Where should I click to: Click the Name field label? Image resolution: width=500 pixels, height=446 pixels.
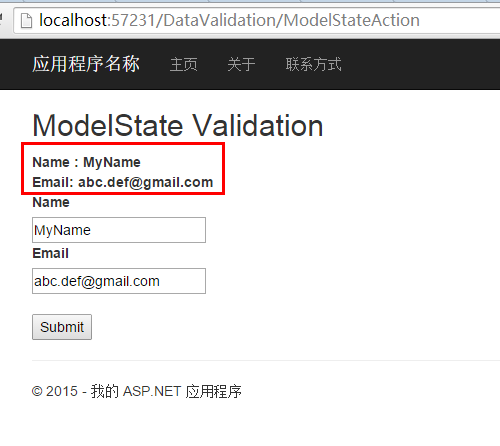pyautogui.click(x=51, y=202)
